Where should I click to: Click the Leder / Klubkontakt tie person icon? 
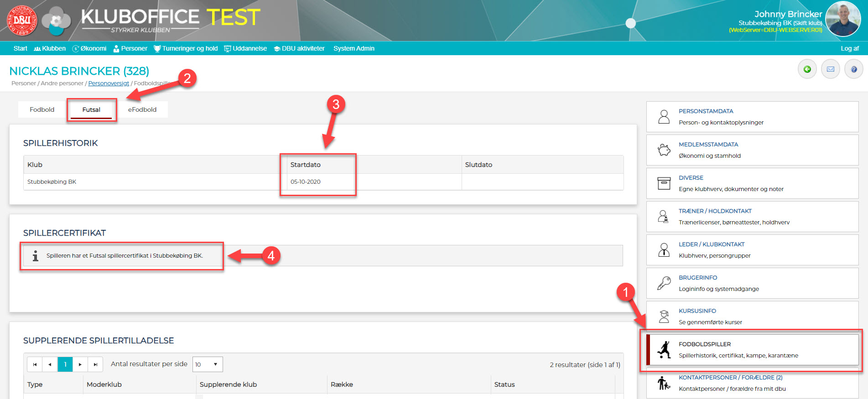664,250
